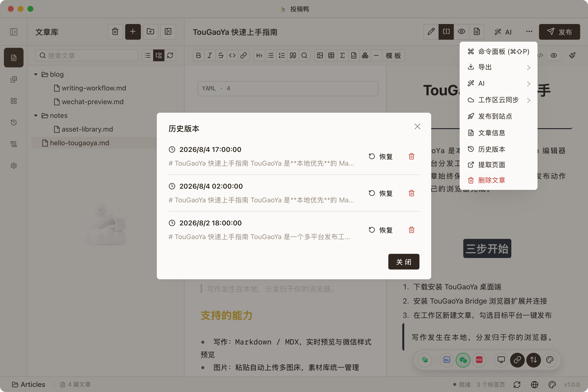Switch to preview-only mode in the title bar
The image size is (588, 392).
462,32
